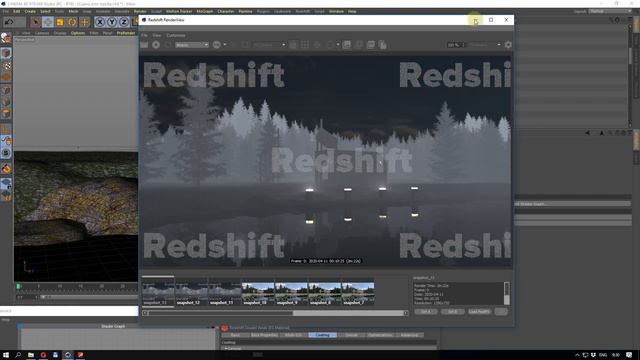Click the Undo arrow in Cinema 4D toolbar
This screenshot has height=360, width=640.
9,22
